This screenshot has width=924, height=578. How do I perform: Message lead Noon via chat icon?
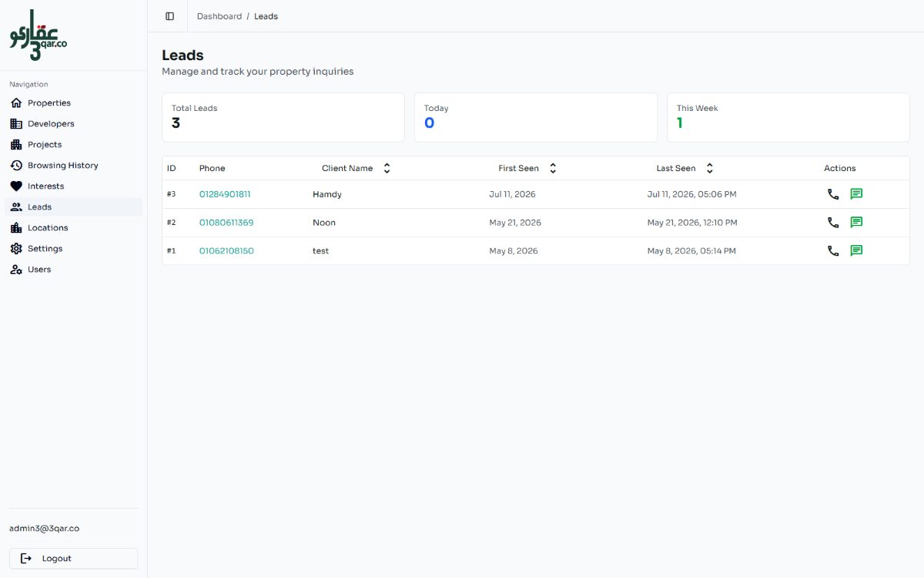(x=856, y=223)
